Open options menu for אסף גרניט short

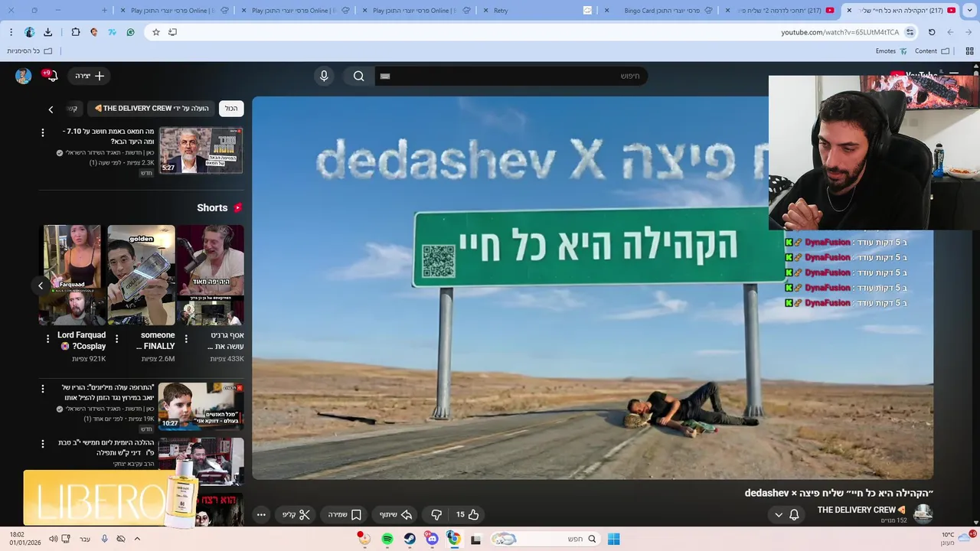(x=185, y=338)
